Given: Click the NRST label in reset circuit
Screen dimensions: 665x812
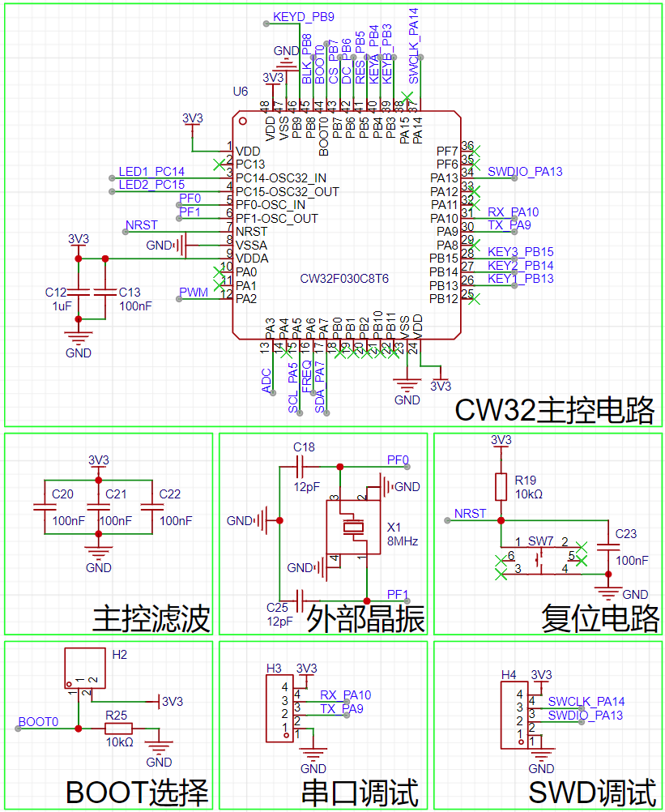Looking at the screenshot, I should (x=470, y=513).
